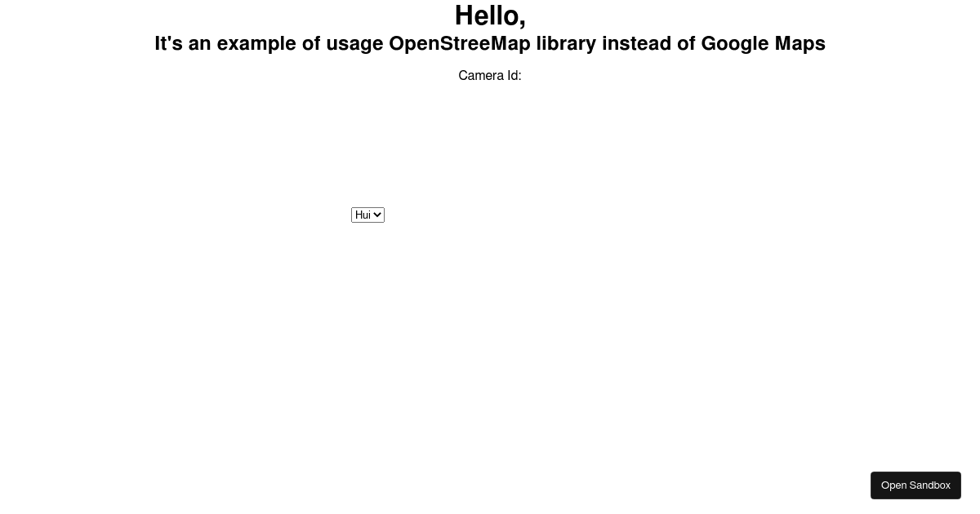Click the OpenStreetMap subtitle text
Image resolution: width=980 pixels, height=514 pixels.
click(x=490, y=43)
